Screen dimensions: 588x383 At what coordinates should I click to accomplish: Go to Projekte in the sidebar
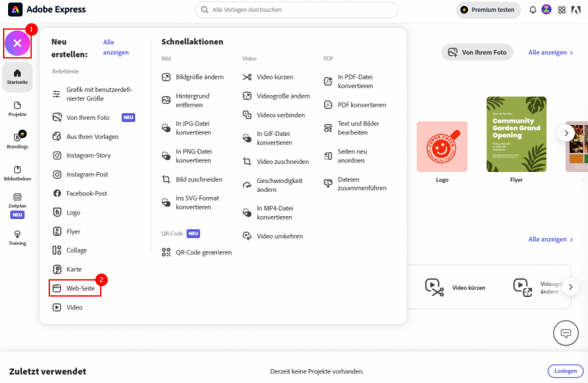pyautogui.click(x=17, y=109)
